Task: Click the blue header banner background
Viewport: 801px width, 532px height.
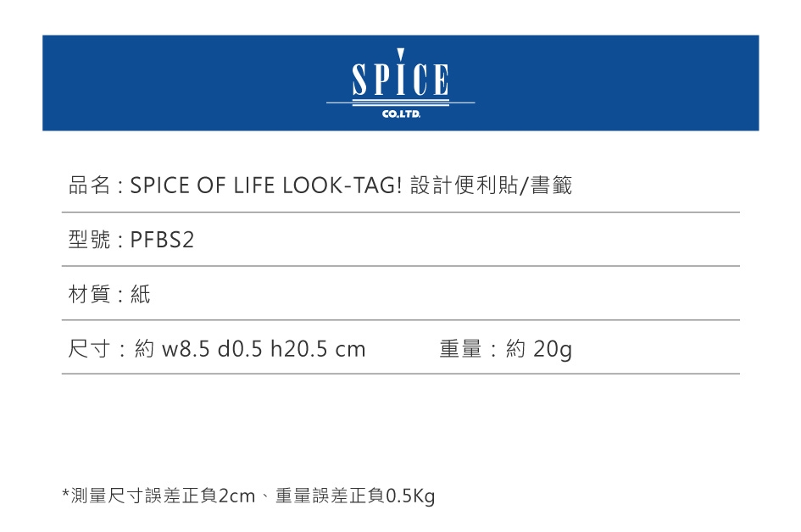Action: [170, 82]
